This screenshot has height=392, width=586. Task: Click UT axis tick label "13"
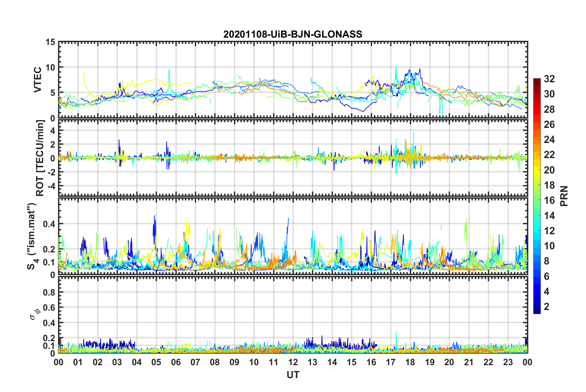coord(312,362)
